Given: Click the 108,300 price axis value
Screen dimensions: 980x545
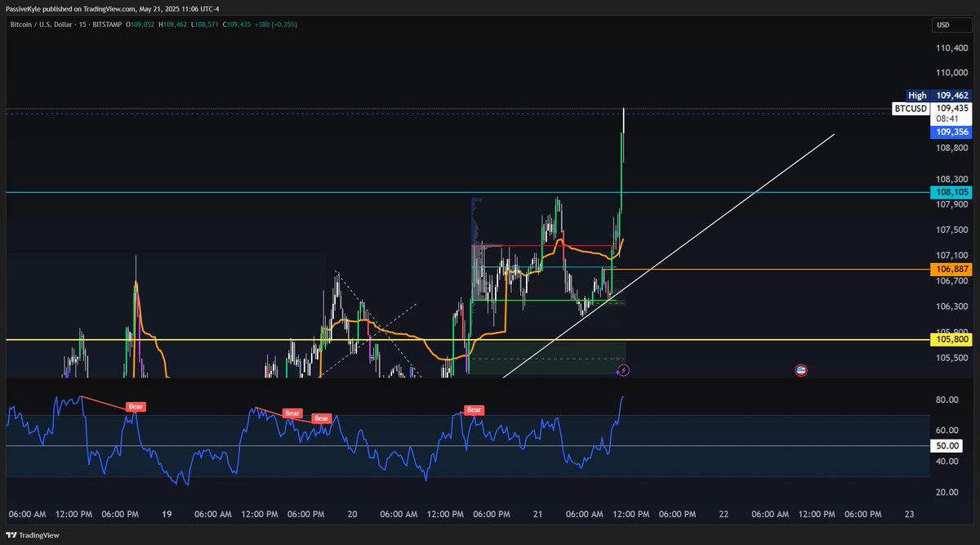Looking at the screenshot, I should click(952, 178).
